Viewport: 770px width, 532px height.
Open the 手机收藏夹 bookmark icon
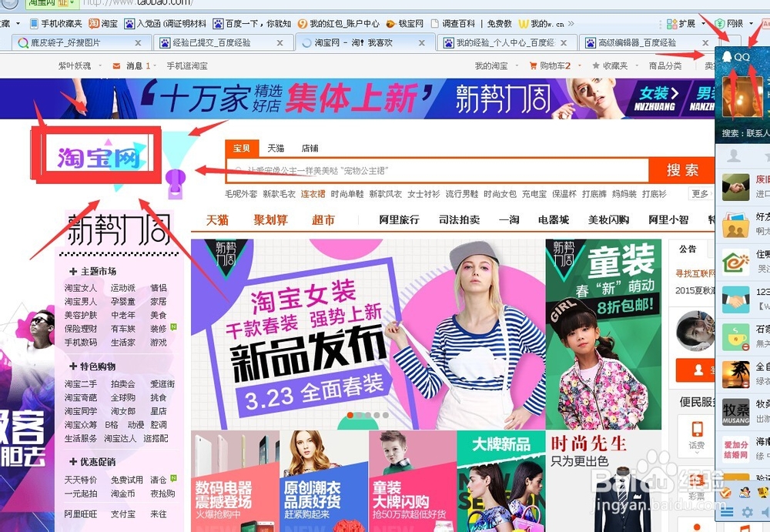34,24
